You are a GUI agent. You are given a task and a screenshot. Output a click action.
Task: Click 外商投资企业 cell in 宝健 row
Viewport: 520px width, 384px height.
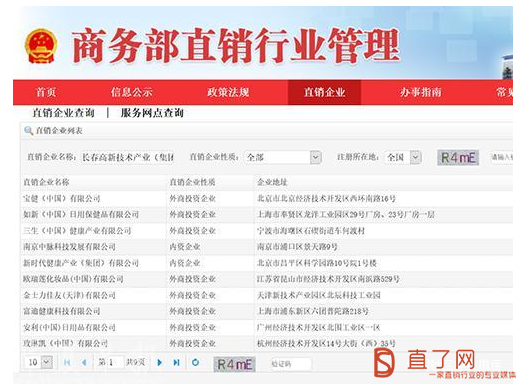point(192,199)
